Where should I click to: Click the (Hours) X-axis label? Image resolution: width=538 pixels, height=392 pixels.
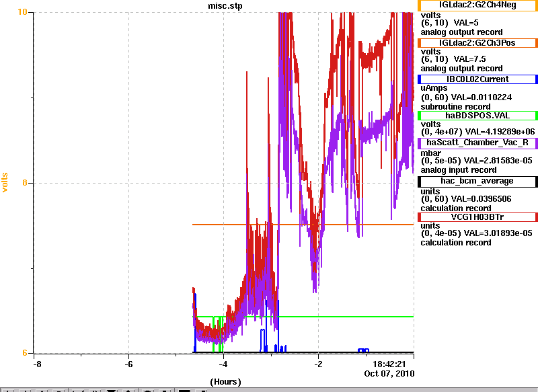[x=225, y=382]
